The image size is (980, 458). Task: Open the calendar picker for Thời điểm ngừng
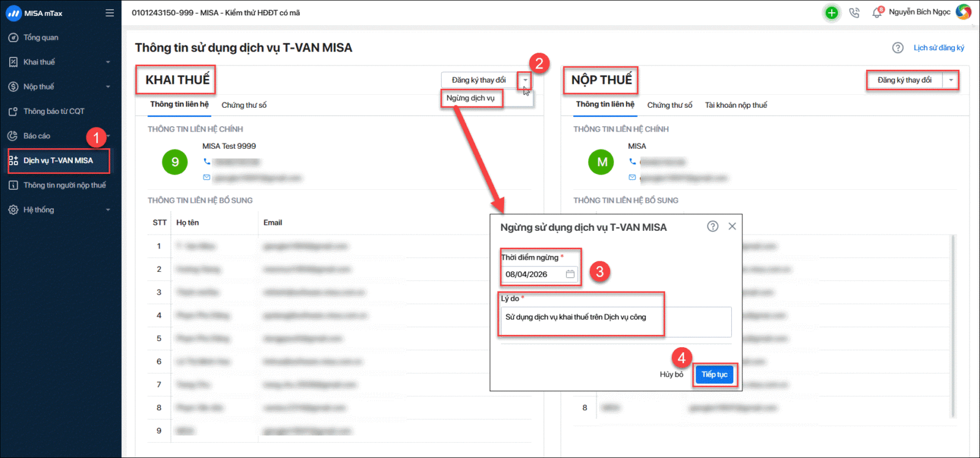pyautogui.click(x=570, y=274)
